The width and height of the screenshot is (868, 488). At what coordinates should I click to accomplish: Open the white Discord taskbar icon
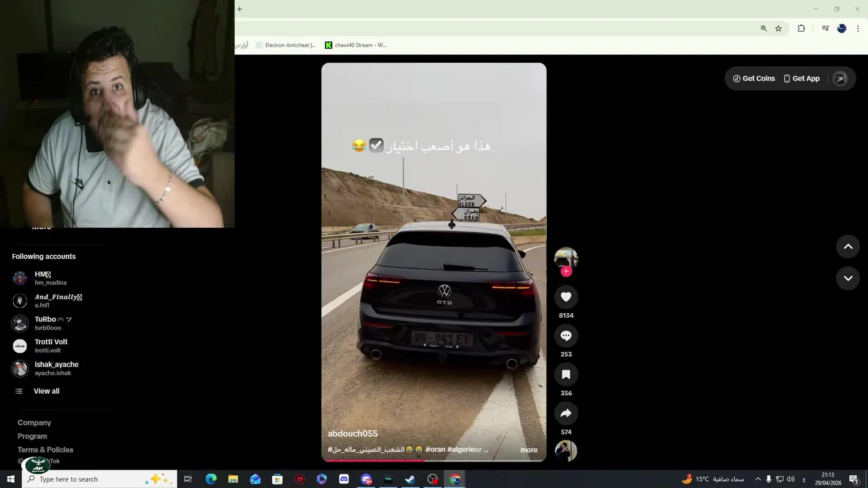coord(344,479)
